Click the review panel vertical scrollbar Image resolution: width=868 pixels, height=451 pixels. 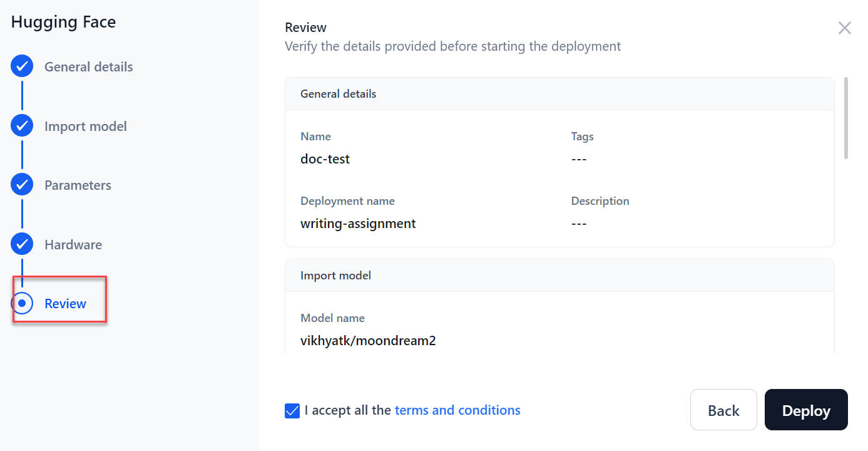click(x=846, y=118)
